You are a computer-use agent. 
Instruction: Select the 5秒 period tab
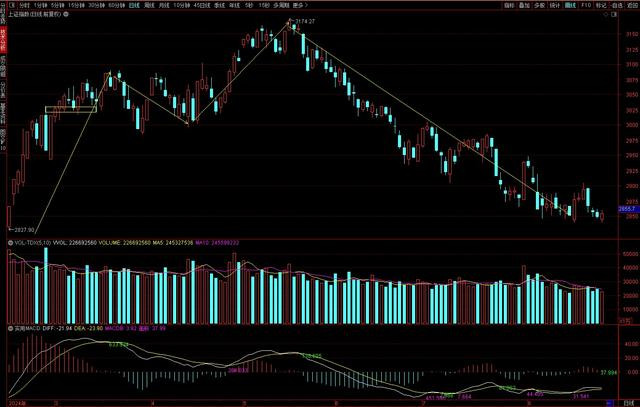click(249, 5)
